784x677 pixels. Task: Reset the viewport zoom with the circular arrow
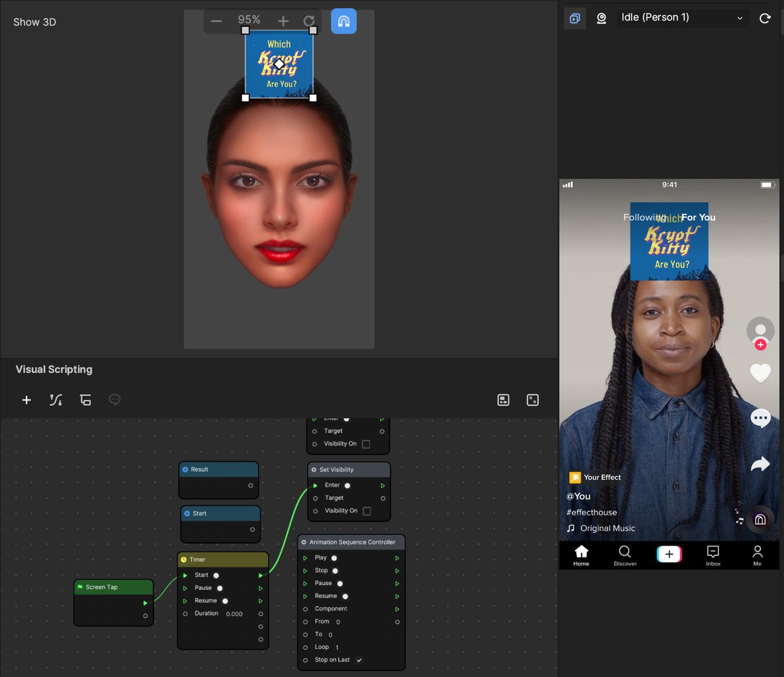point(309,22)
